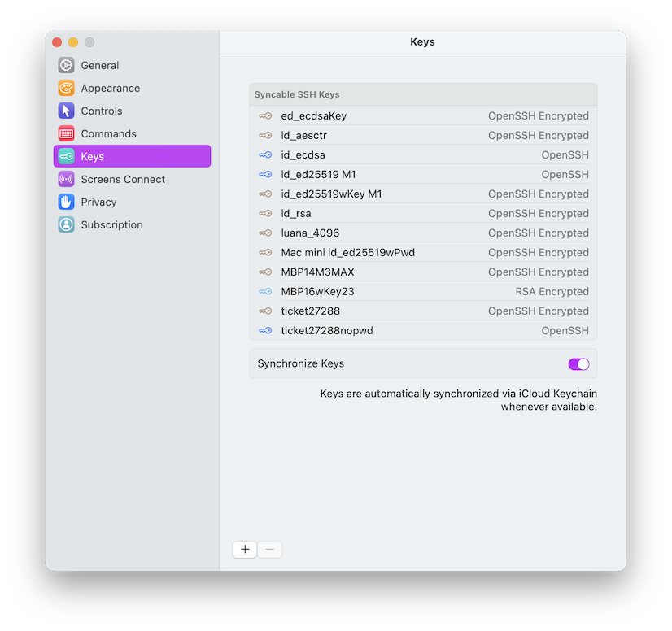
Task: Click key icon beside id_rsa
Action: coord(265,213)
